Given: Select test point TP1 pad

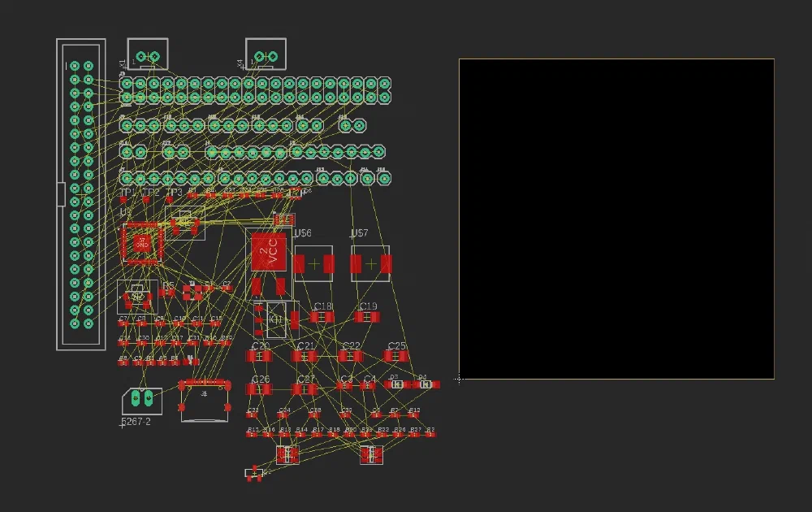Looking at the screenshot, I should (123, 199).
